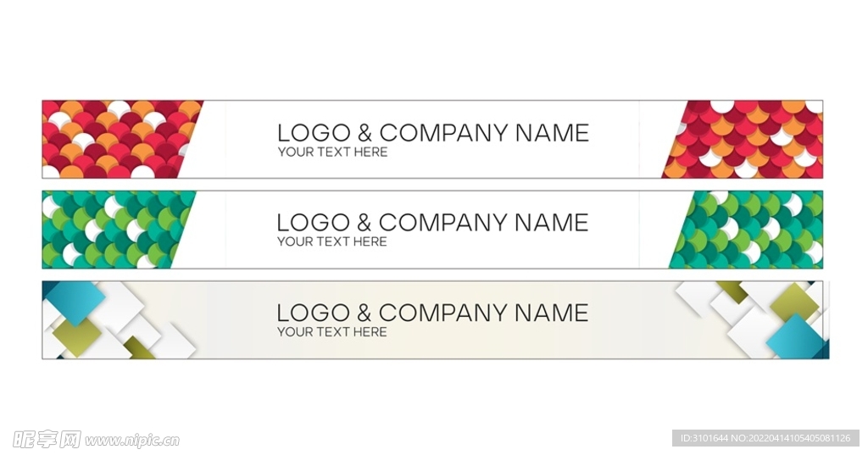Click the olive square on third banner's right
This screenshot has width=868, height=455.
pos(794,302)
